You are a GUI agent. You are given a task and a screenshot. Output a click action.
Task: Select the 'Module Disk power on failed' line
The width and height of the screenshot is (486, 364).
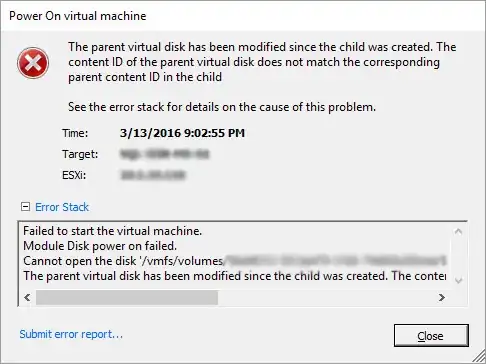coord(100,246)
